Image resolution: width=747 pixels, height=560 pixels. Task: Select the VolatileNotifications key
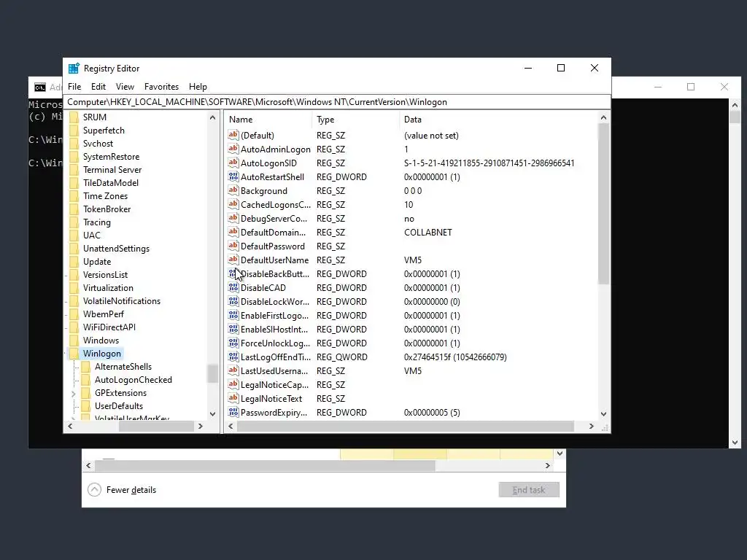[122, 301]
